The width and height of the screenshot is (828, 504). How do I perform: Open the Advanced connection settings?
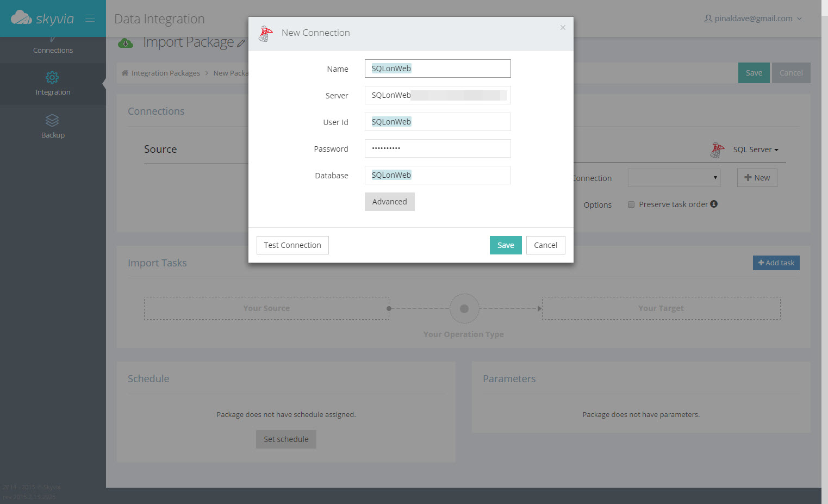tap(390, 202)
